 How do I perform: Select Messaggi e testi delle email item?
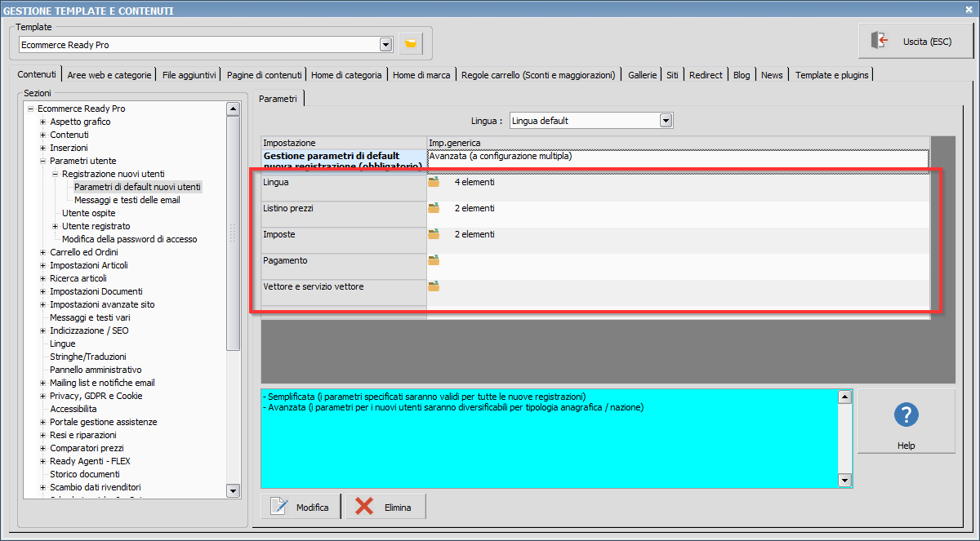click(x=127, y=200)
